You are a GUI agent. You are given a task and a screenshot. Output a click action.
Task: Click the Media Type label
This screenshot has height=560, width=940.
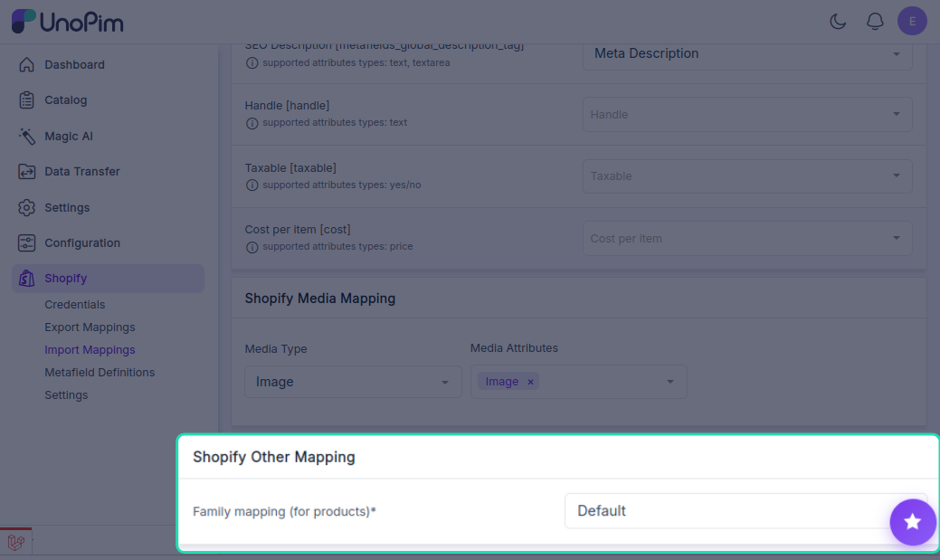point(276,348)
